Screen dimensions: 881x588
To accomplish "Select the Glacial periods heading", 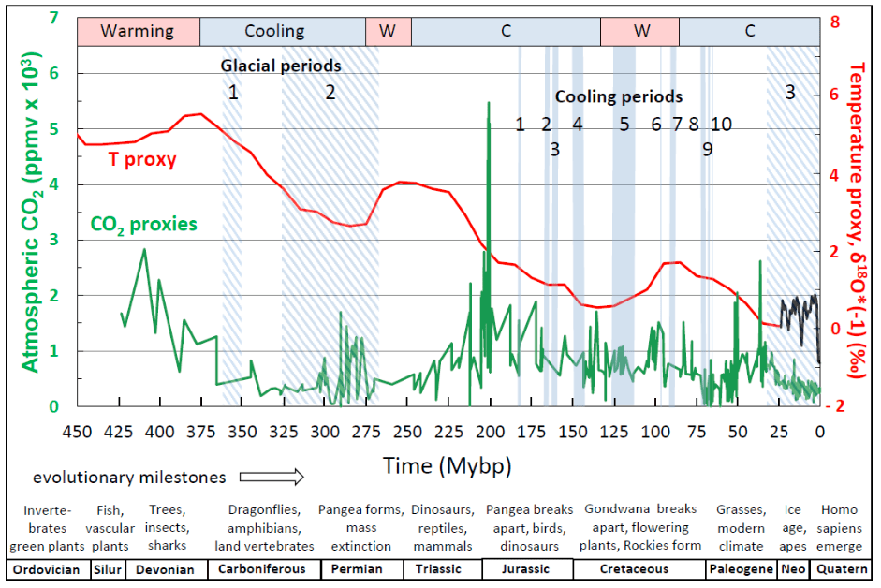I will pyautogui.click(x=281, y=66).
